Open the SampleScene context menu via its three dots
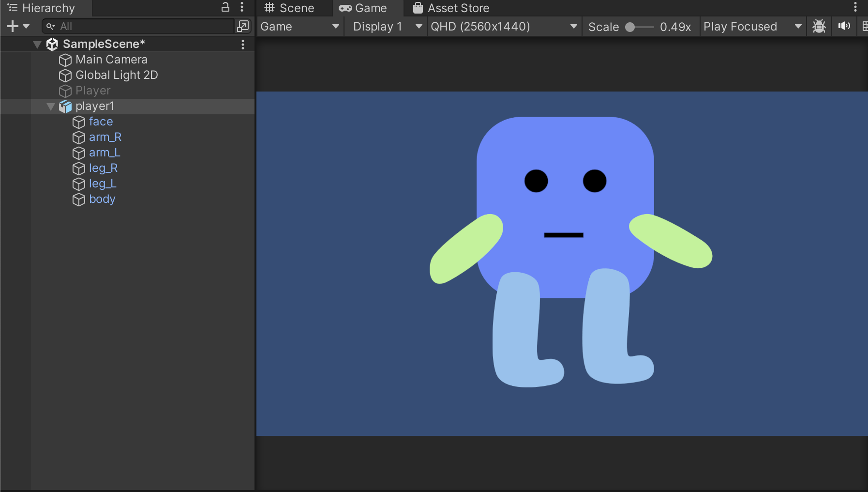The height and width of the screenshot is (492, 868). point(242,44)
